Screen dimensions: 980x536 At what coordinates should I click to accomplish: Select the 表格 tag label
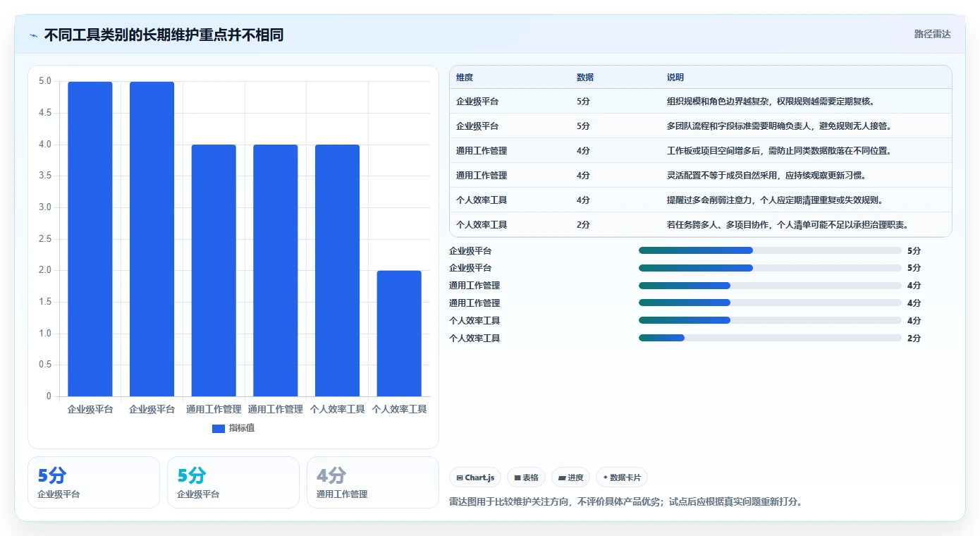coord(531,478)
